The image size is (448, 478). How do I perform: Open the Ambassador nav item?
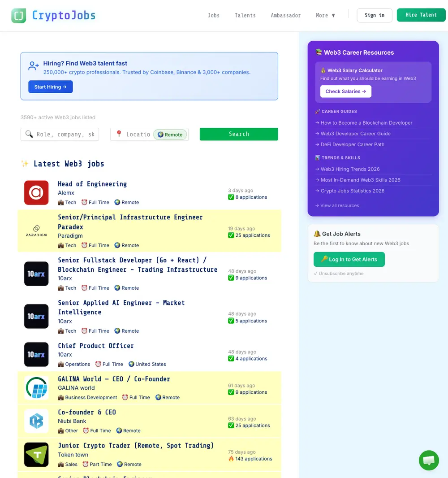tap(286, 15)
